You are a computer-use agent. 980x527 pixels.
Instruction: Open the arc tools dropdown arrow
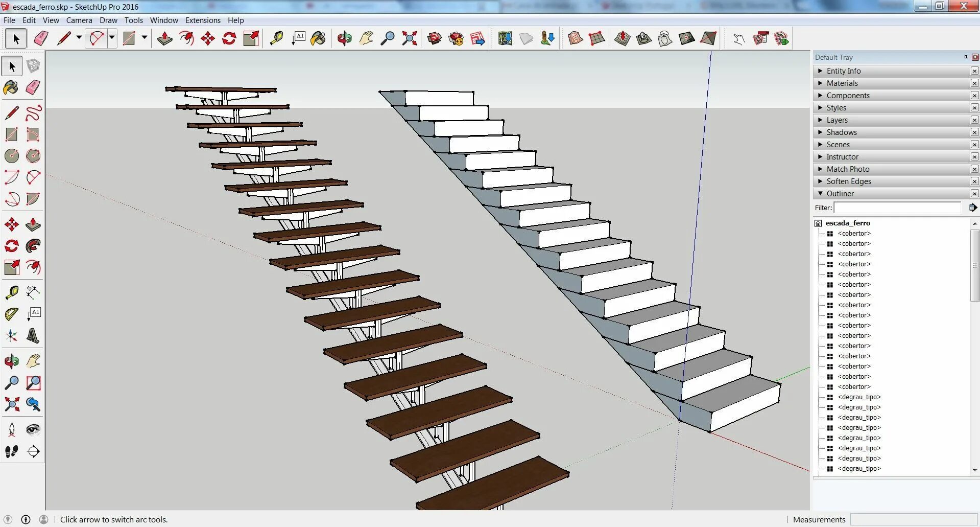pos(112,38)
